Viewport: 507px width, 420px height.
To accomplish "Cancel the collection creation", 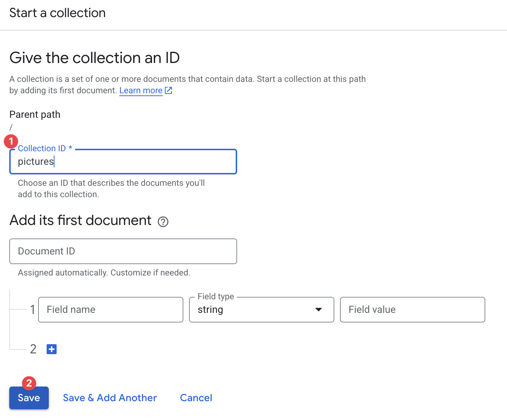I will [x=196, y=398].
